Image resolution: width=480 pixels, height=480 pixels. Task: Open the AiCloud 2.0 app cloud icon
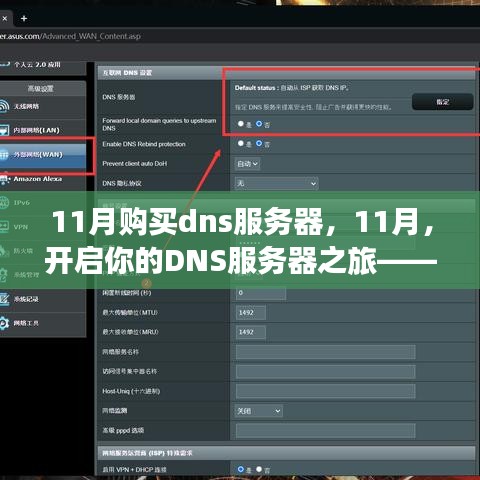(5, 64)
